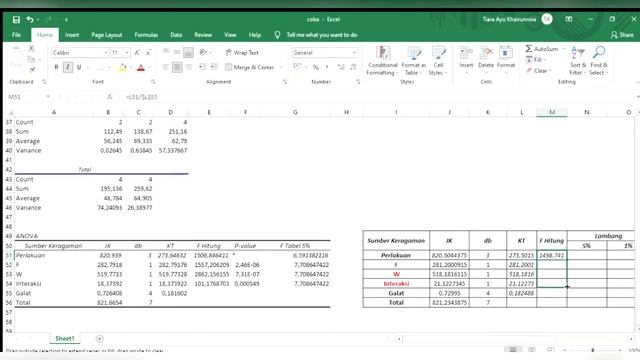Viewport: 640px width, 360px height.
Task: Click the Share button
Action: pyautogui.click(x=622, y=35)
